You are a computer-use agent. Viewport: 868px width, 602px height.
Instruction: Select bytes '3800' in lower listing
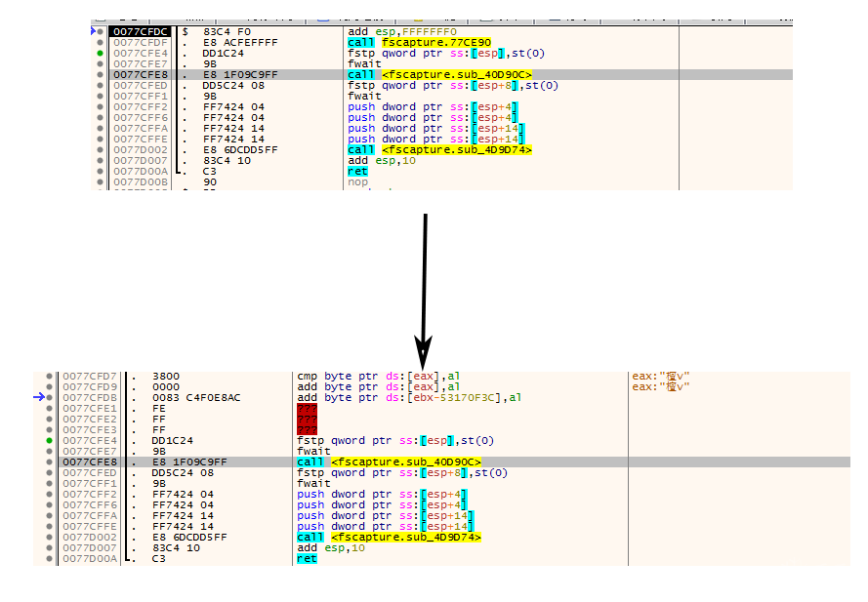pyautogui.click(x=166, y=377)
